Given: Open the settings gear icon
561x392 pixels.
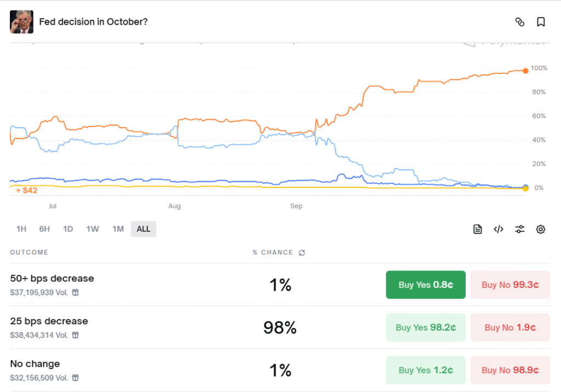Looking at the screenshot, I should point(541,229).
